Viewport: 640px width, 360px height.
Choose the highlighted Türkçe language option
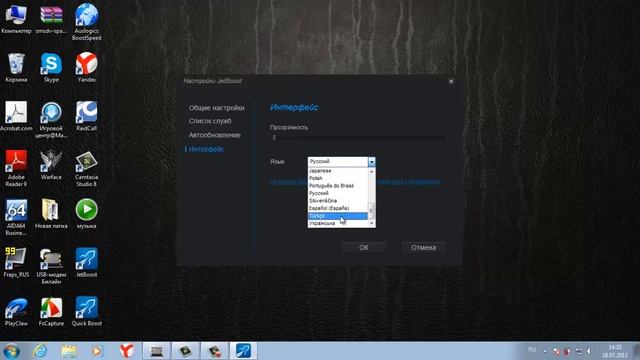[338, 216]
